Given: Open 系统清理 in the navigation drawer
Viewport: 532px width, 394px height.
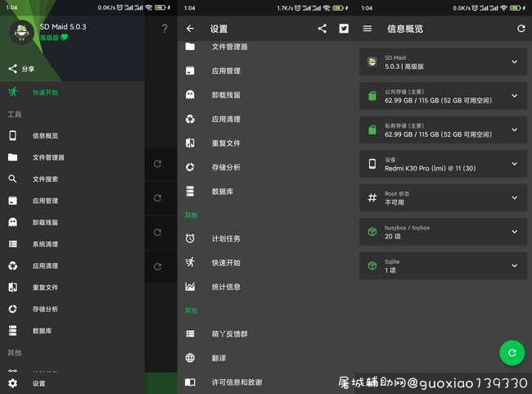Looking at the screenshot, I should tap(72, 244).
